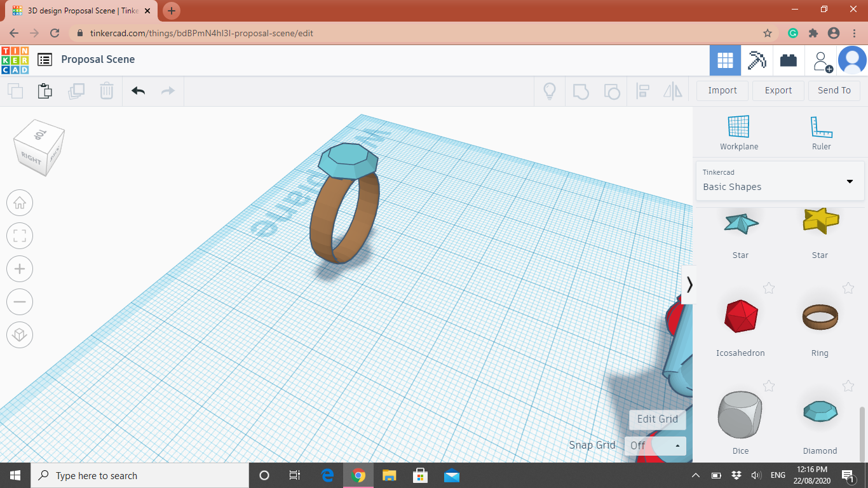868x488 pixels.
Task: Click the Proposal Scene design title
Action: 98,59
